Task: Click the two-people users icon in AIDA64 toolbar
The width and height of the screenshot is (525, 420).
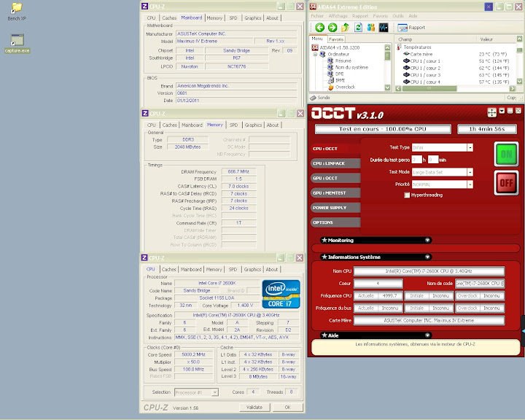Action: (x=371, y=28)
